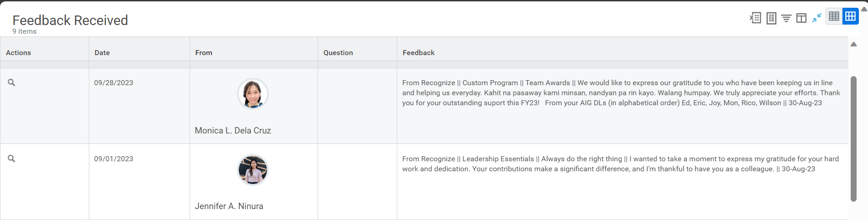
Task: Open details magnifier for 09/01/2023 feedback
Action: tap(12, 159)
